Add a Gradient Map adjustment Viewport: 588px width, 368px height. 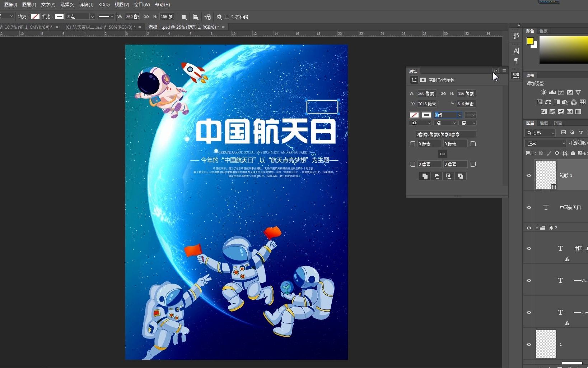click(578, 112)
